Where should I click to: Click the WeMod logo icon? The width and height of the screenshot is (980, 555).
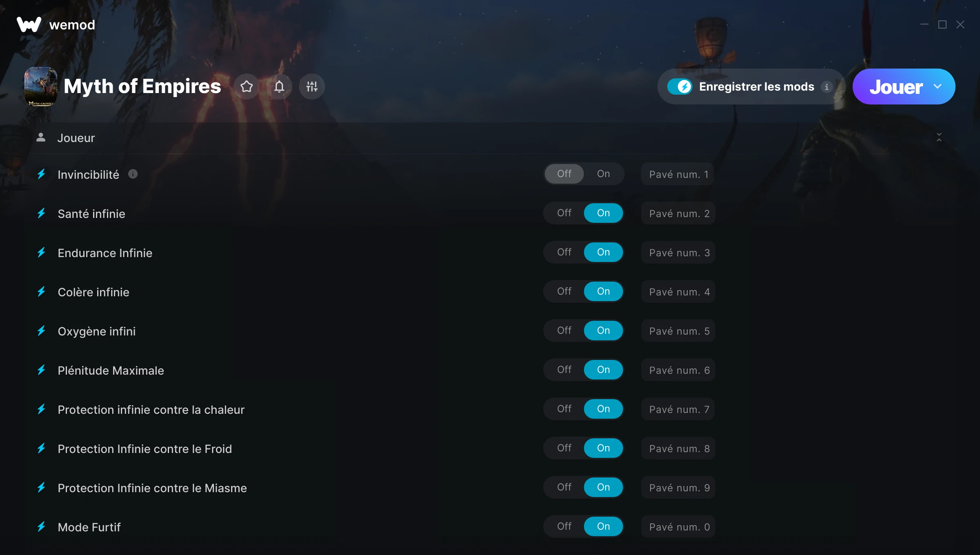pyautogui.click(x=29, y=25)
